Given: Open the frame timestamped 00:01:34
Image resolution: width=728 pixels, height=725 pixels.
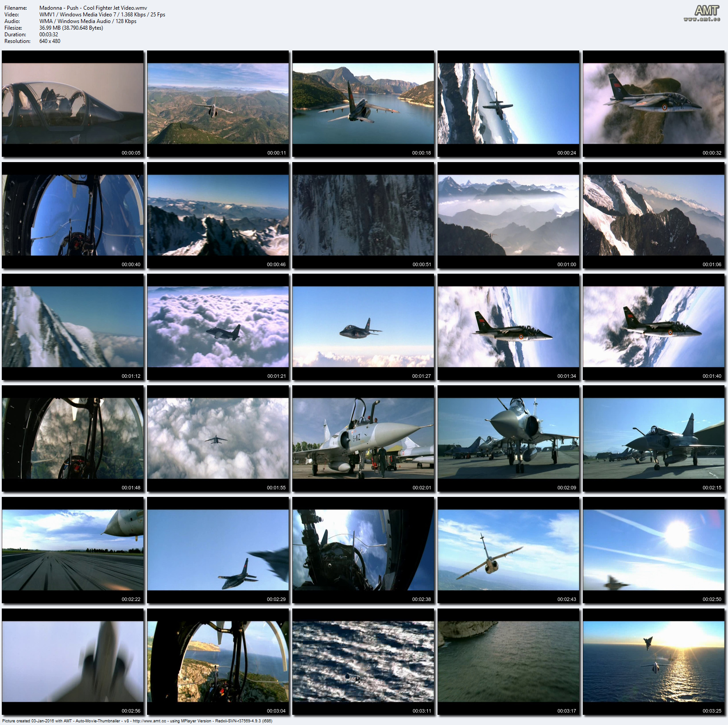Looking at the screenshot, I should (x=508, y=327).
